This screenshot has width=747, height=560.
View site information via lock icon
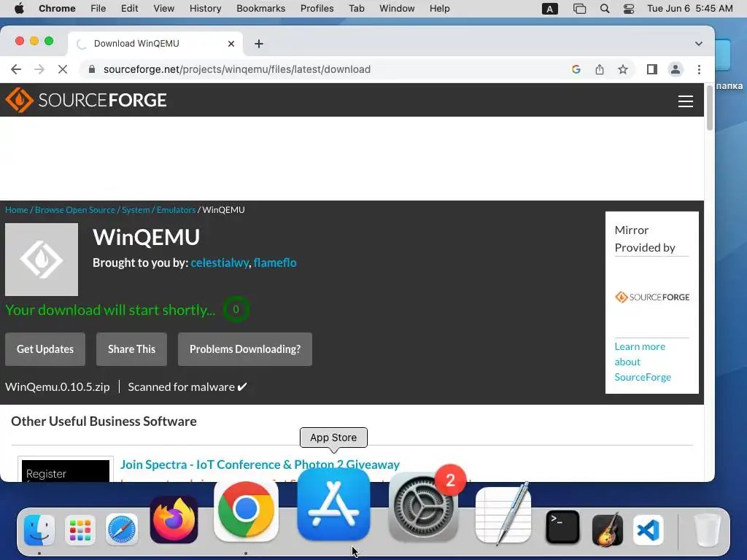92,69
